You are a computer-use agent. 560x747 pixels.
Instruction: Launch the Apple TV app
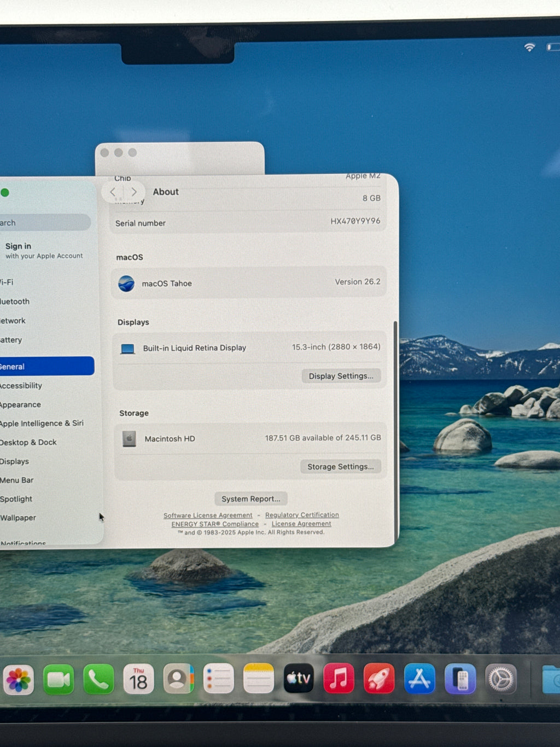(x=299, y=679)
